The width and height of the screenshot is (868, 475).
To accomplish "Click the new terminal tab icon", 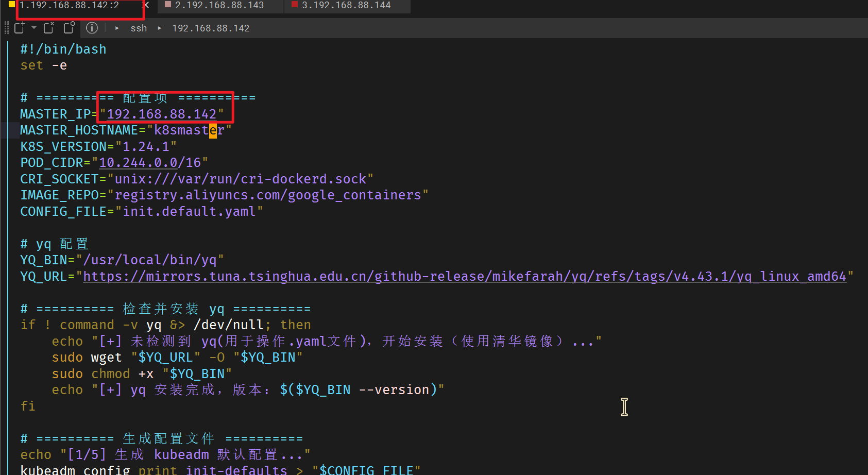I will point(20,28).
